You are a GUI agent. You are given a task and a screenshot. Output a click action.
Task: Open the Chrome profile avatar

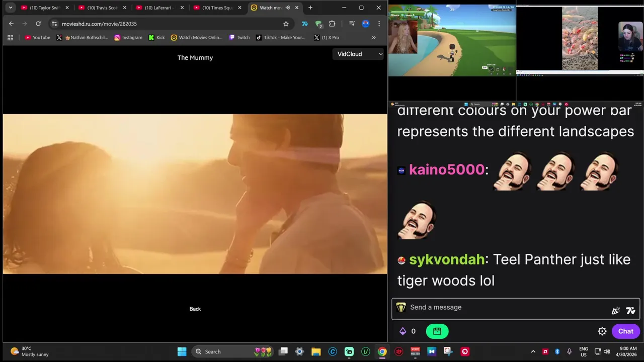click(x=366, y=24)
